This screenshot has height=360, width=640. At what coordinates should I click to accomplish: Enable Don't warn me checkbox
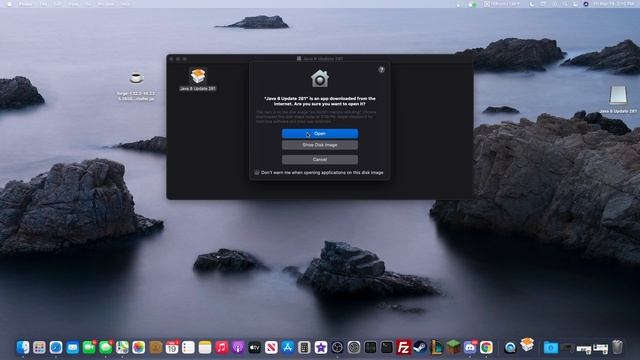(x=257, y=173)
